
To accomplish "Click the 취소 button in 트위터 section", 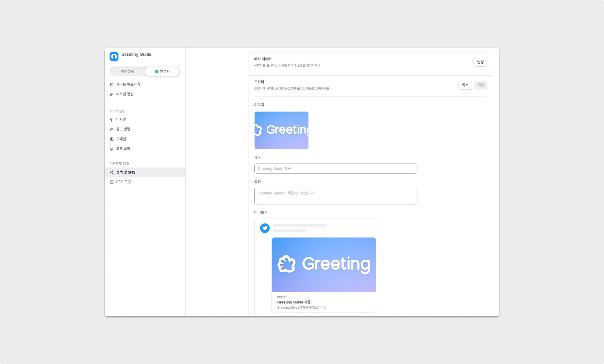I will click(465, 85).
